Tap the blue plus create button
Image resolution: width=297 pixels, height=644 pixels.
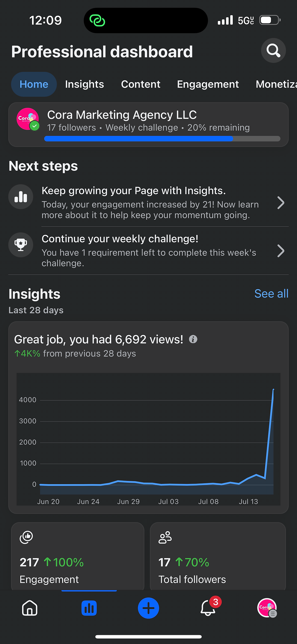148,608
